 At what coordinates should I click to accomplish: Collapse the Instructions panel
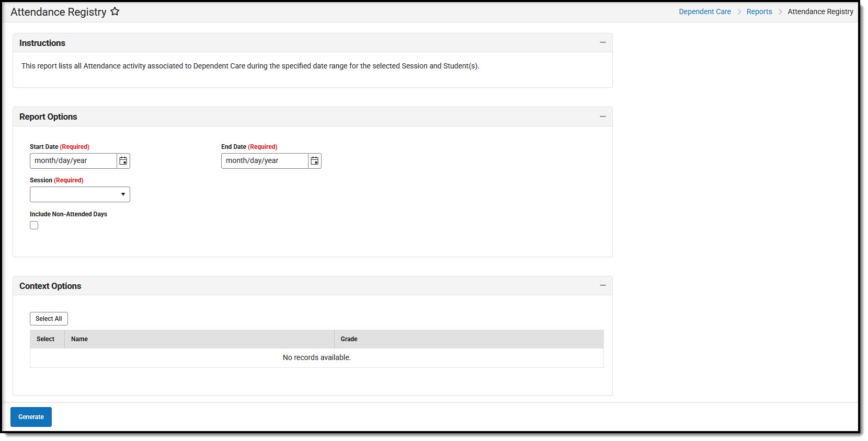(602, 42)
